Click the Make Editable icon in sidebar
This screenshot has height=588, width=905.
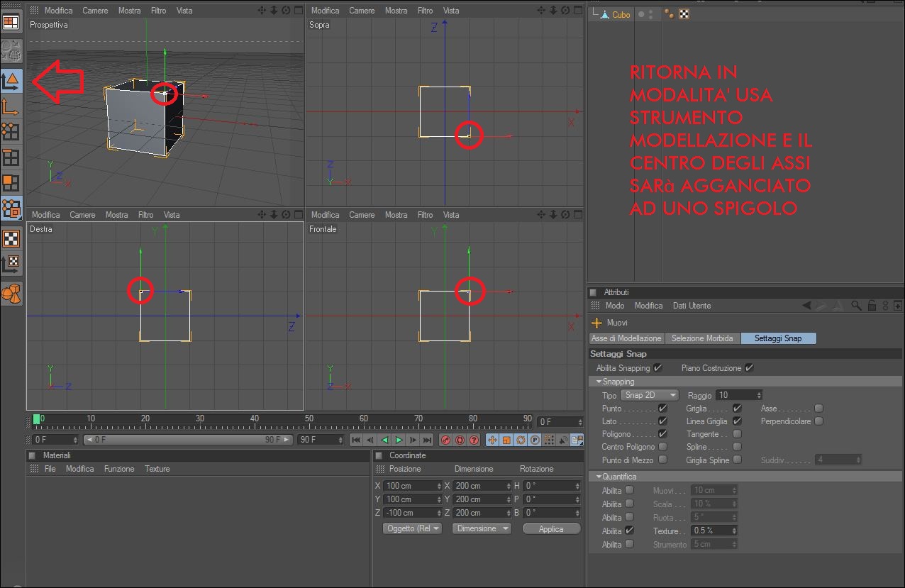click(11, 51)
